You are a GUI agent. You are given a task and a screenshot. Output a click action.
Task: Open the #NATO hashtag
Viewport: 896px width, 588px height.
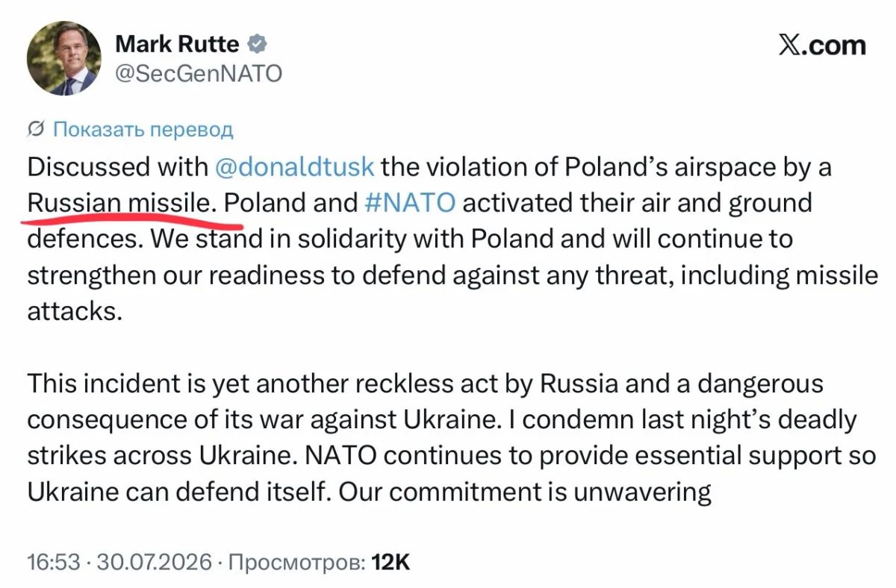coord(409,202)
